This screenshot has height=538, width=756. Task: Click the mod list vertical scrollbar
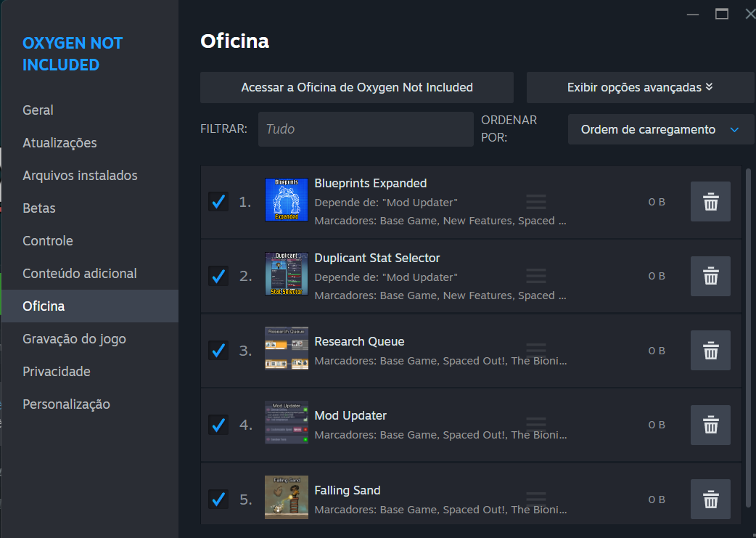(748, 338)
